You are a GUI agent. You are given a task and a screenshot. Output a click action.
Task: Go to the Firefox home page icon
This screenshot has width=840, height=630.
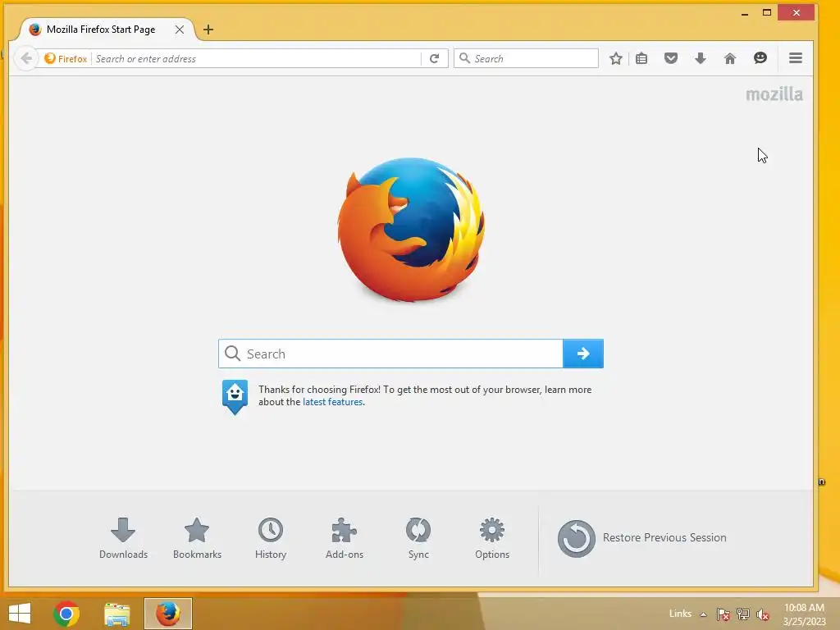[729, 58]
